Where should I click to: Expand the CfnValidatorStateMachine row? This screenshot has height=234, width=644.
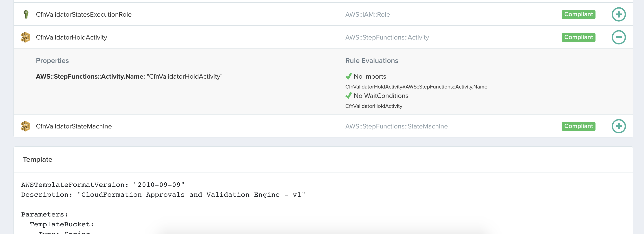pyautogui.click(x=618, y=126)
